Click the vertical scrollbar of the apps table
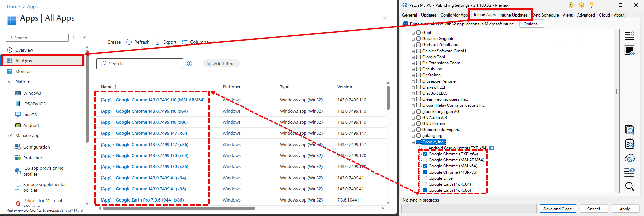The height and width of the screenshot is (216, 644). pyautogui.click(x=388, y=98)
